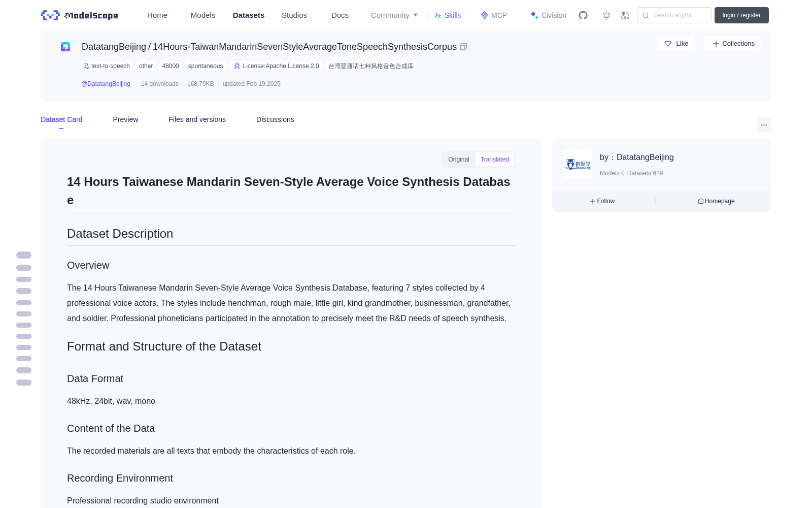Click the 'other' tag
Viewport: 812px width, 508px height.
pos(146,66)
